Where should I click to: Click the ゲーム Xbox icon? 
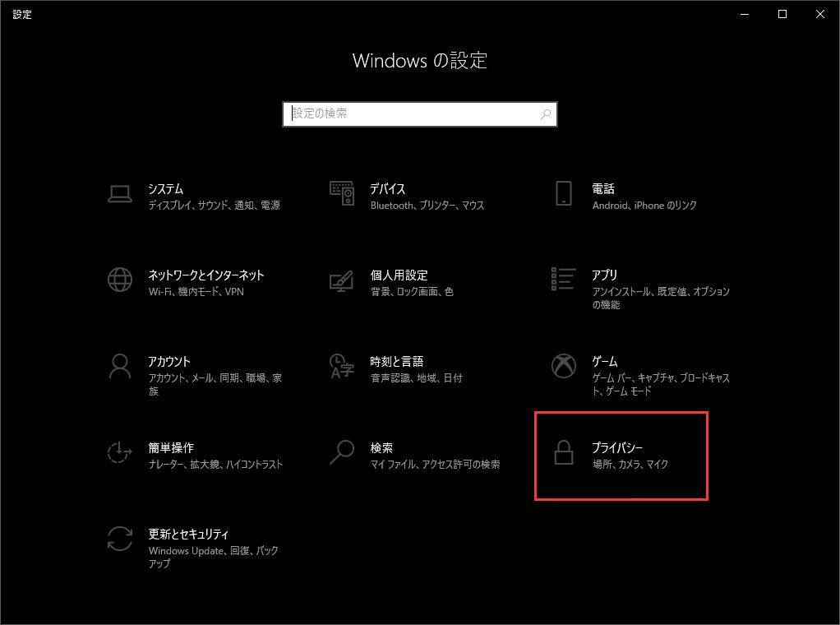click(x=564, y=366)
